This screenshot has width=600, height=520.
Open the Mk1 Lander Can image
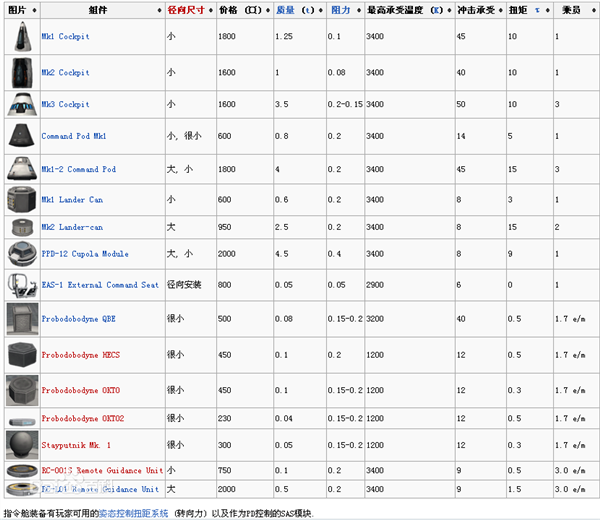coord(22,199)
